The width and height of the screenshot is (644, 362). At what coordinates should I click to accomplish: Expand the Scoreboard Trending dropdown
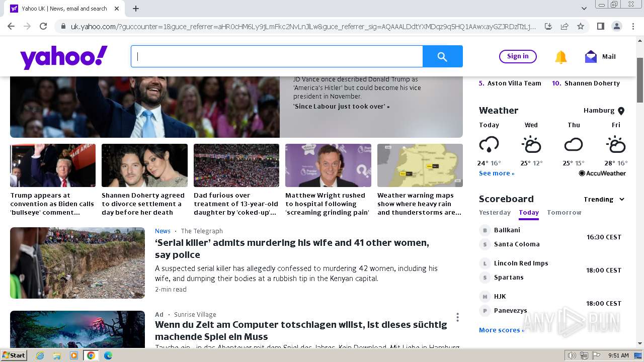point(604,200)
